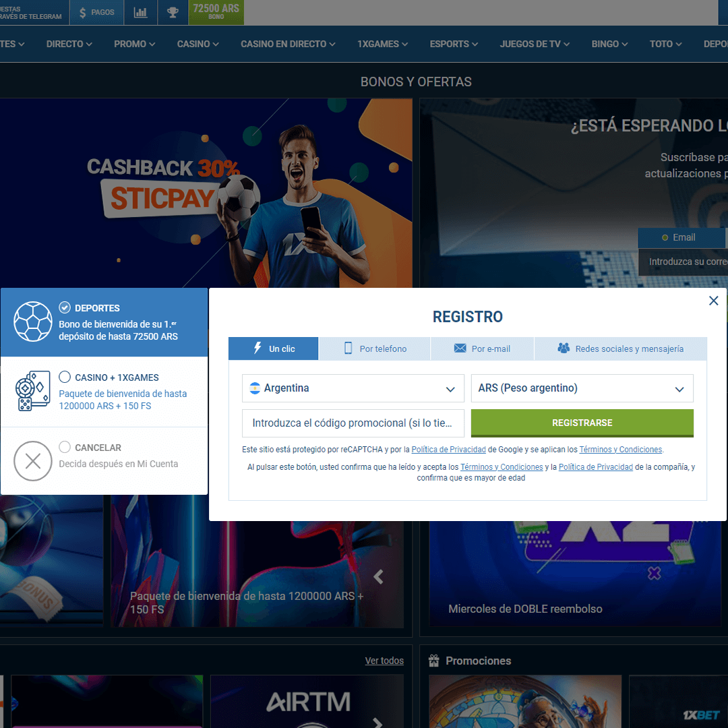Click the trophy results icon
The image size is (728, 728).
[x=173, y=13]
